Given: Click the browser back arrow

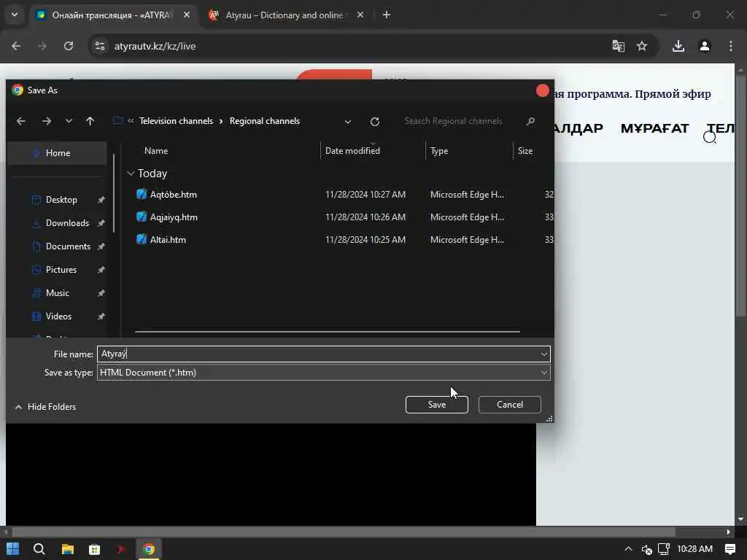Looking at the screenshot, I should (16, 46).
